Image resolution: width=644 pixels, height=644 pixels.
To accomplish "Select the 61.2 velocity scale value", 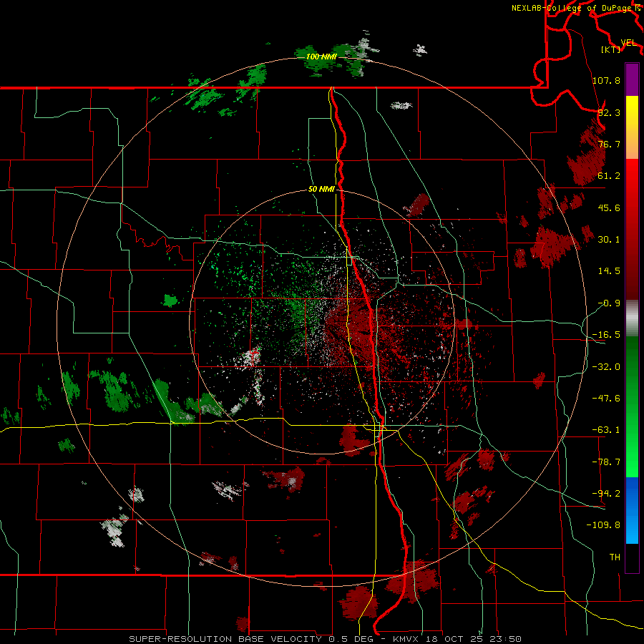I will point(609,176).
